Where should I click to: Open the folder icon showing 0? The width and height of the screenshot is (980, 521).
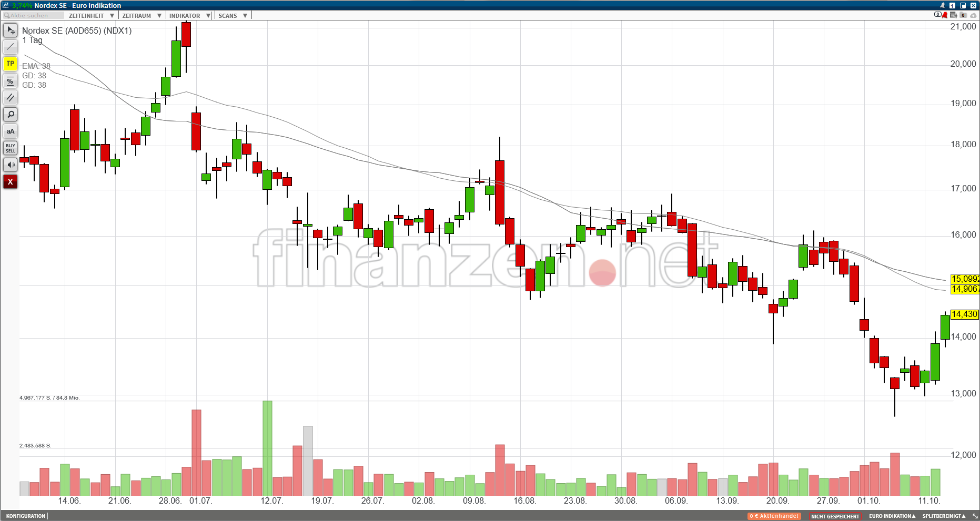[x=963, y=15]
